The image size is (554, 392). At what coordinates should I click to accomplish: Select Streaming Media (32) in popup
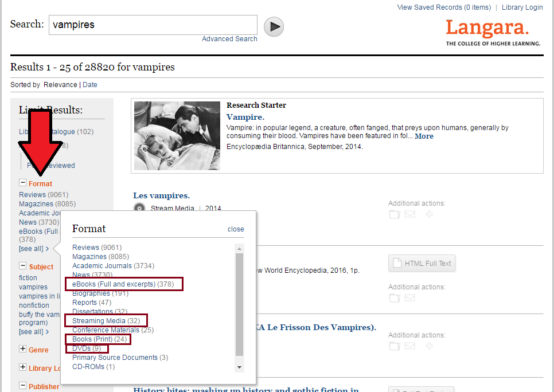[106, 321]
